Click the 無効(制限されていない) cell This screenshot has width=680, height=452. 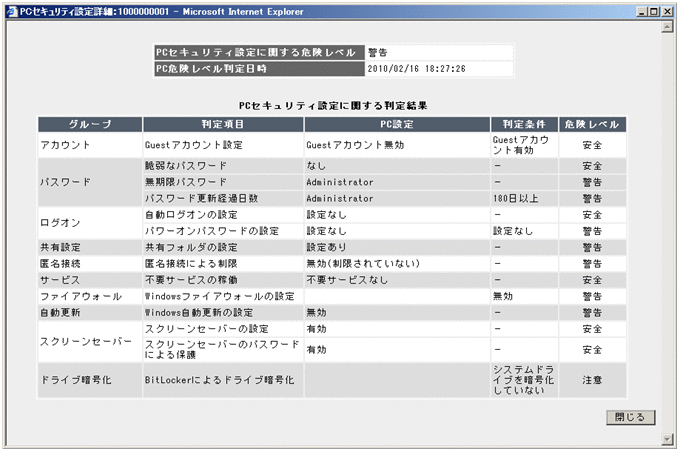(x=397, y=264)
